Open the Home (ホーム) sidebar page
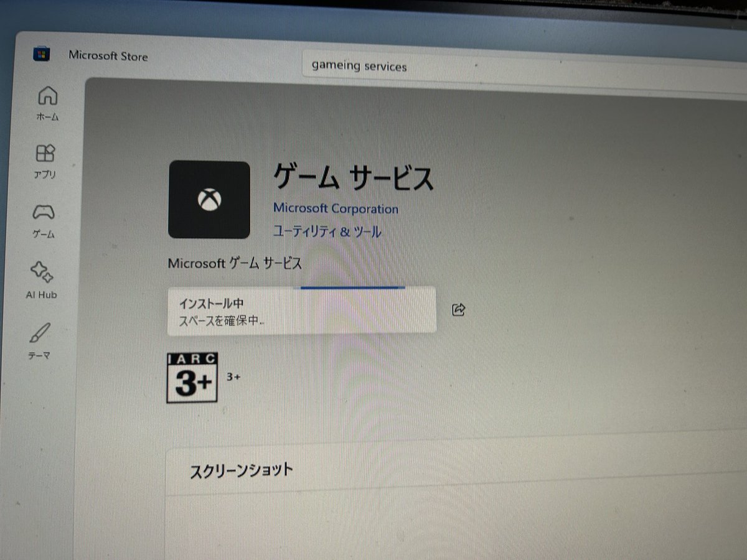The width and height of the screenshot is (747, 560). point(48,103)
